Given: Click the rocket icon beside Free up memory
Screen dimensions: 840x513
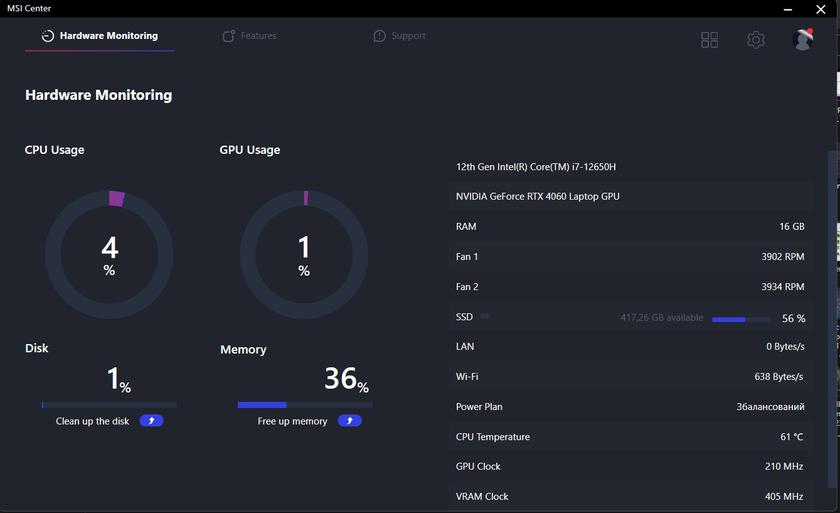Looking at the screenshot, I should coord(349,421).
